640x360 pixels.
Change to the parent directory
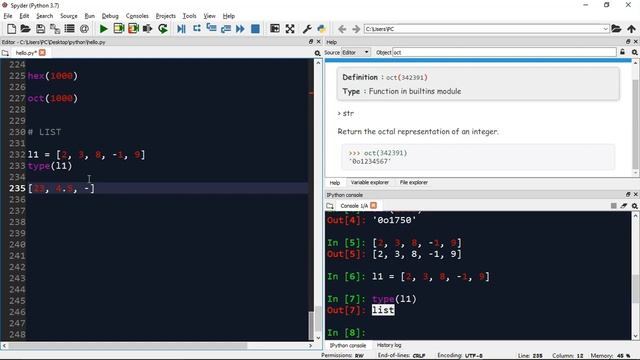point(631,29)
